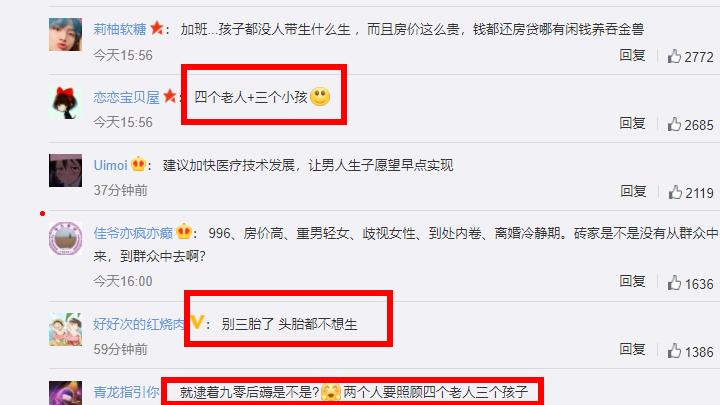
Task: Open 青龙指引你 username link
Action: [x=126, y=392]
